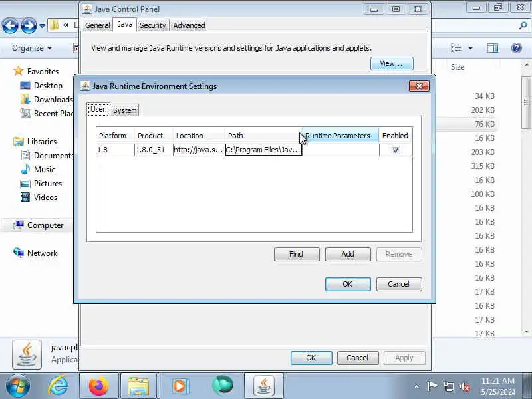Click the change your view icon
This screenshot has height=399, width=532.
456,48
